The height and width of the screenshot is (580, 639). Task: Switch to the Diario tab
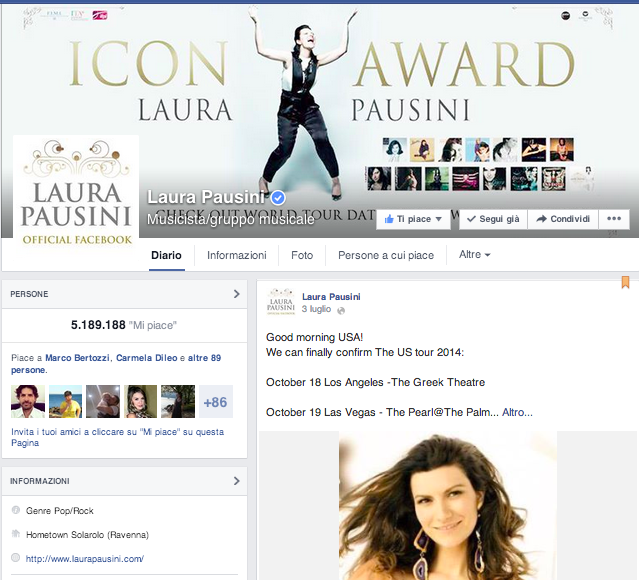(x=166, y=256)
